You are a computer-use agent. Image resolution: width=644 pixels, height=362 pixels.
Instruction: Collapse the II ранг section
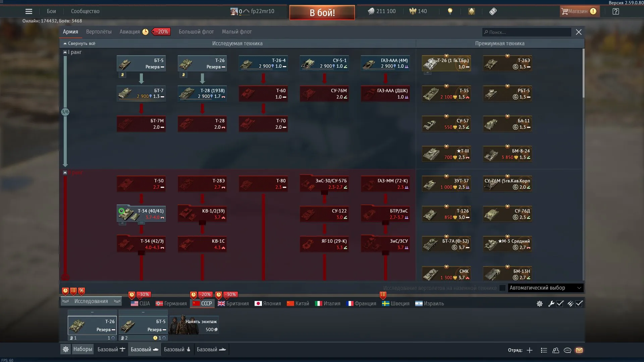click(x=65, y=173)
